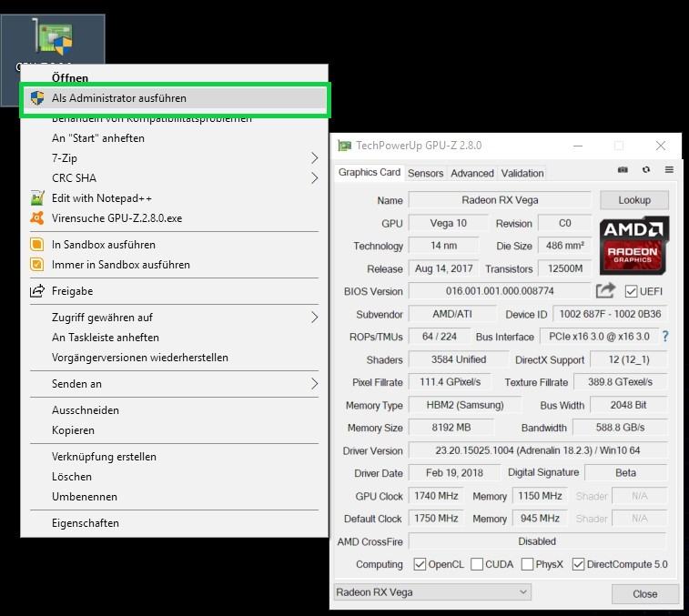The width and height of the screenshot is (689, 616).
Task: Open the Radeon RX Vega GPU dropdown
Action: [432, 592]
